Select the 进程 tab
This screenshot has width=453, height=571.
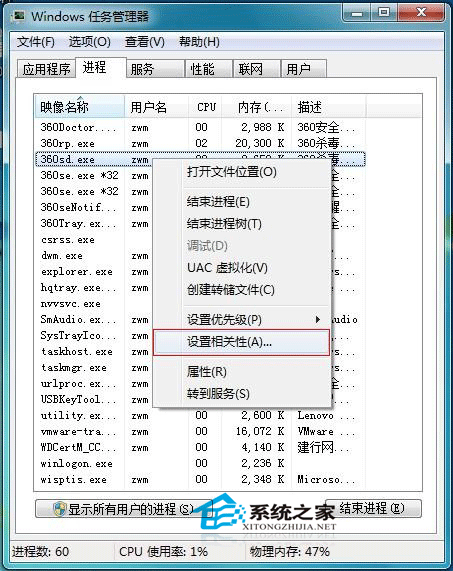101,67
